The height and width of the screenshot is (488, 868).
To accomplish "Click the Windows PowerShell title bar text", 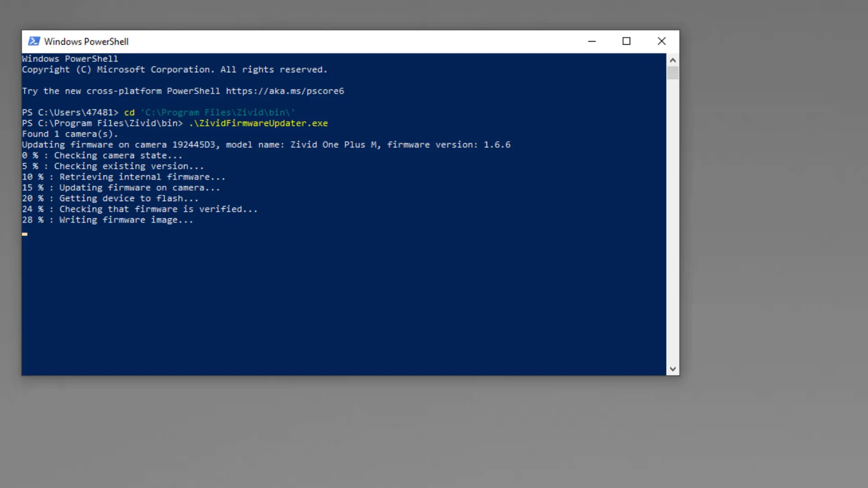I will point(86,42).
